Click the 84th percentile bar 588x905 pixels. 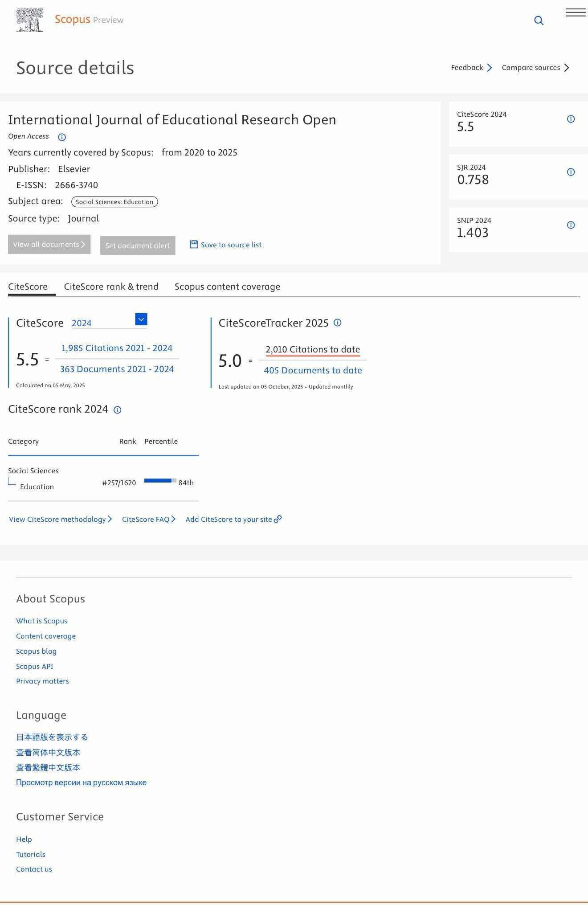(x=160, y=481)
